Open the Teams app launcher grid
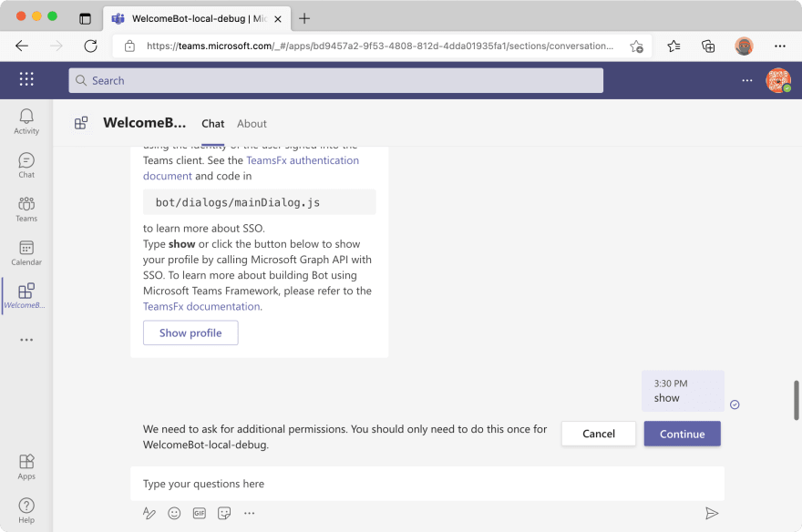 coord(26,79)
